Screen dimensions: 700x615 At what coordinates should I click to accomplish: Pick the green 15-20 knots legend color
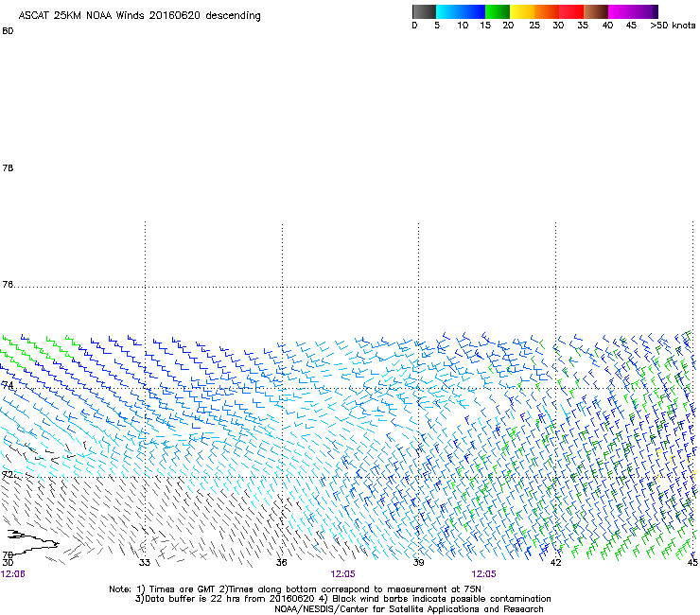tap(498, 11)
